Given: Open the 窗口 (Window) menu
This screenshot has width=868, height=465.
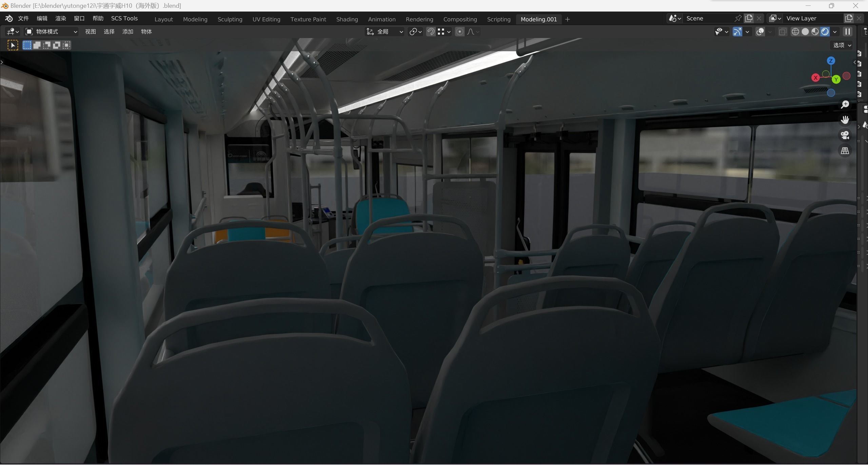Looking at the screenshot, I should click(79, 18).
